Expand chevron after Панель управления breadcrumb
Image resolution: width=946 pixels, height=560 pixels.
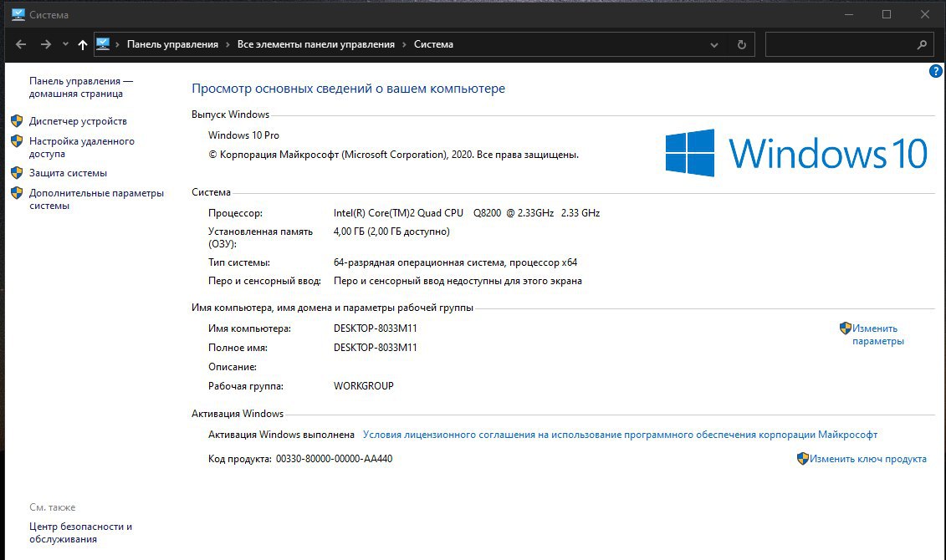click(228, 44)
